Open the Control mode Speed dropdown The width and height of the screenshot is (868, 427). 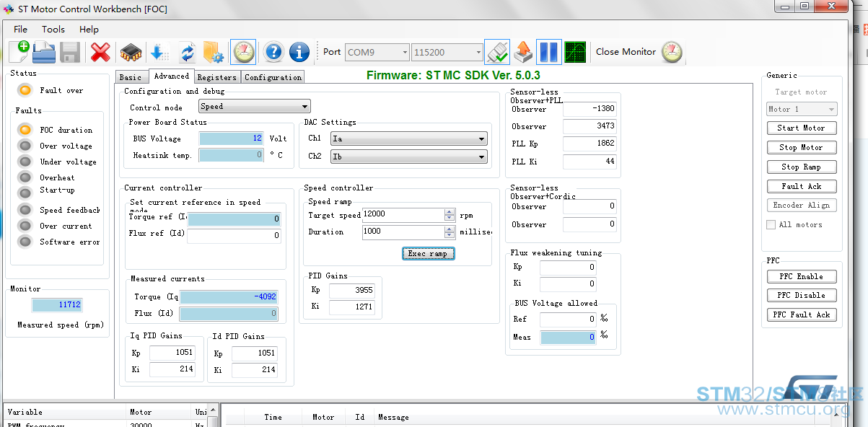point(255,106)
